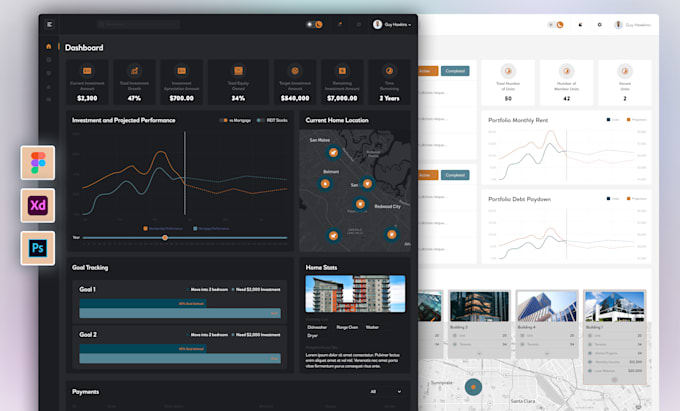Click the Year slider handle
The height and width of the screenshot is (411, 680).
tap(165, 238)
